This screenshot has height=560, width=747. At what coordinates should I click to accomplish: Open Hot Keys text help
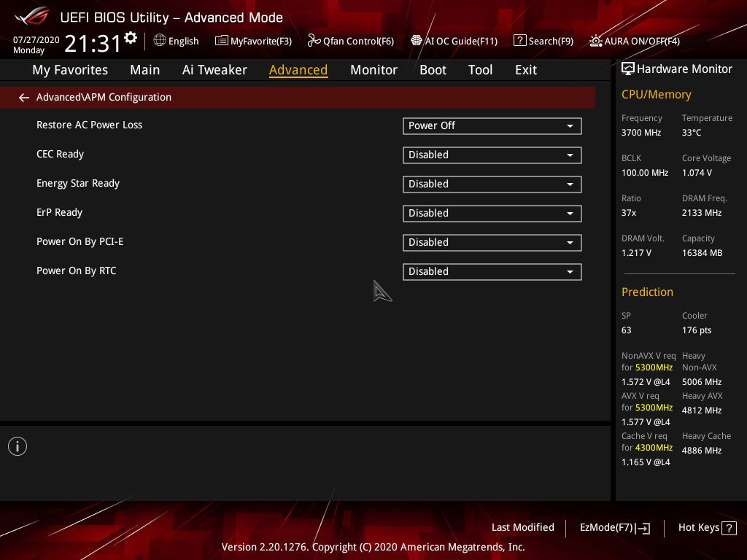tap(698, 528)
